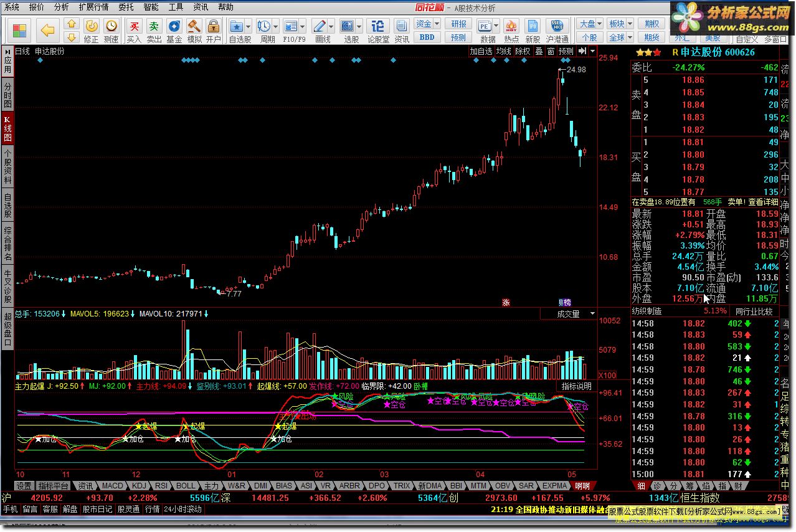Click the 24.98 high price marker

[576, 70]
